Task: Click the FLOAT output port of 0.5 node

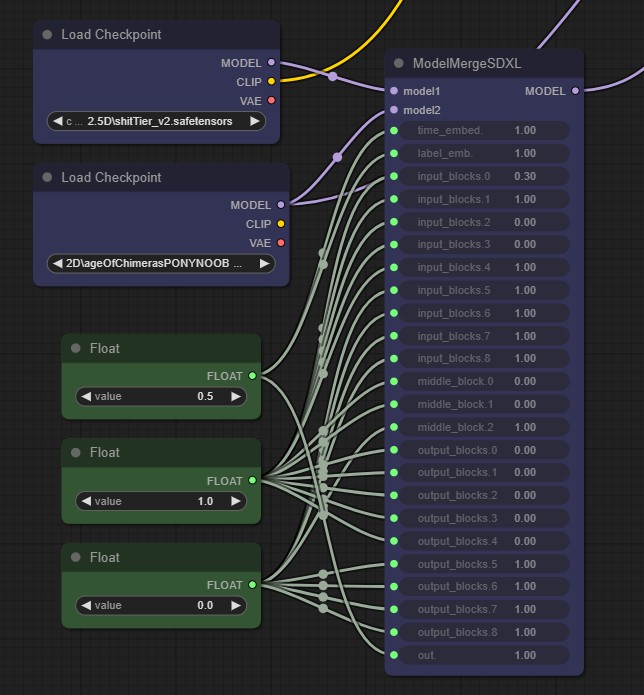Action: click(x=252, y=376)
